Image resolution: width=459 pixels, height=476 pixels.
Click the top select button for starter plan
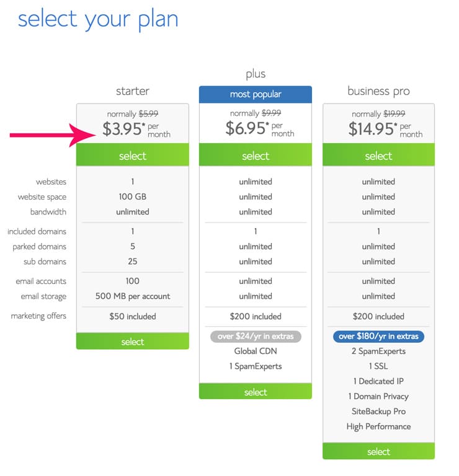[133, 154]
